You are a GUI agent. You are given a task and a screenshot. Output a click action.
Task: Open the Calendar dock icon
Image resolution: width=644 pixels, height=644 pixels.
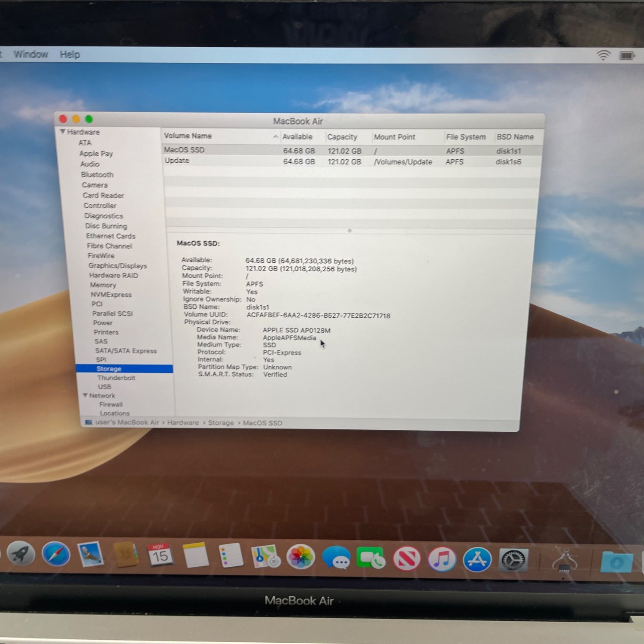click(x=160, y=555)
